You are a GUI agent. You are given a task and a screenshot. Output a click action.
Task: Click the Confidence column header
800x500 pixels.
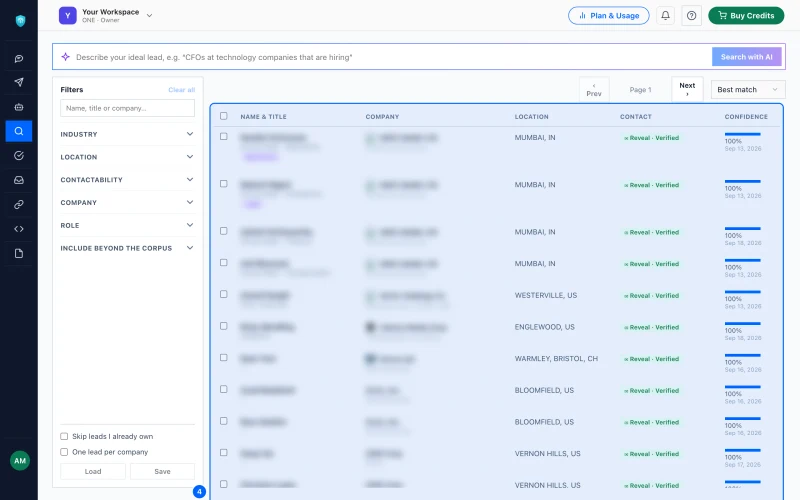(x=746, y=117)
